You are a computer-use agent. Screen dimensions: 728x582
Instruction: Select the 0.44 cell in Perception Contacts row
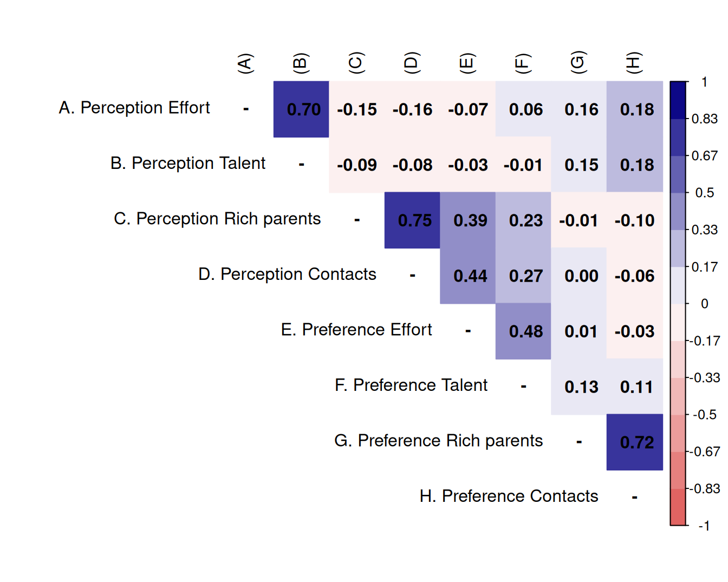pyautogui.click(x=468, y=276)
